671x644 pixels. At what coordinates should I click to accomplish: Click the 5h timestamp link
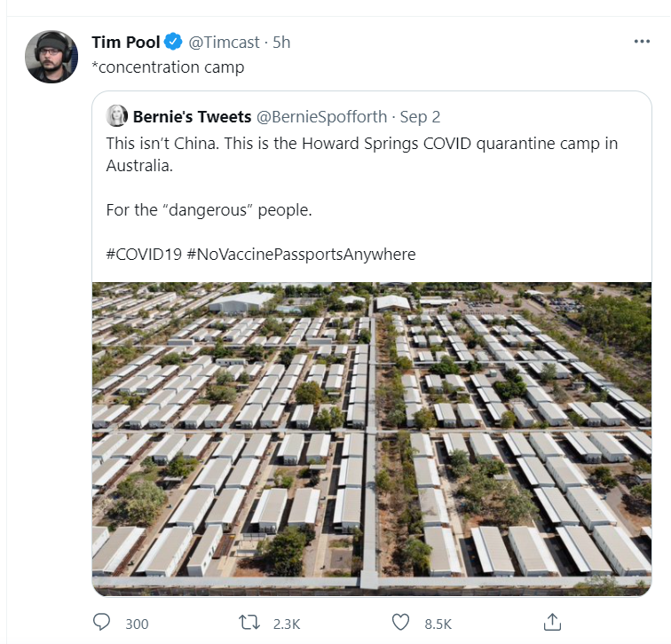280,43
